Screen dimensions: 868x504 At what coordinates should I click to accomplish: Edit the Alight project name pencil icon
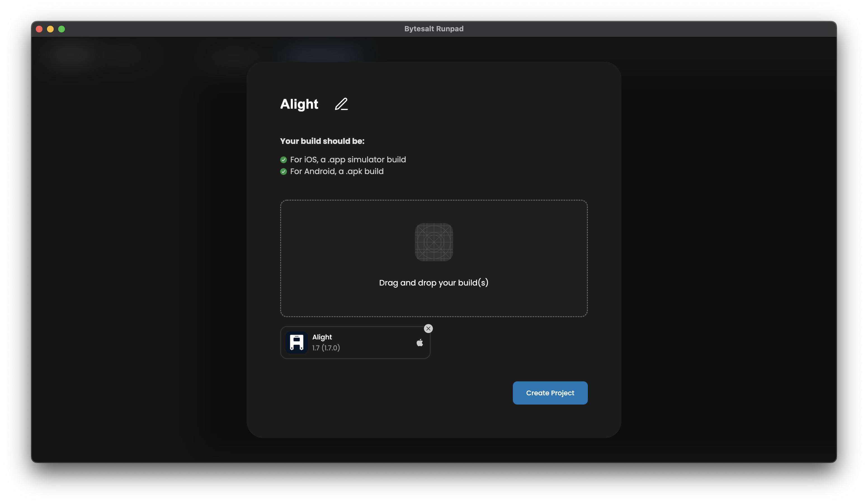(341, 104)
